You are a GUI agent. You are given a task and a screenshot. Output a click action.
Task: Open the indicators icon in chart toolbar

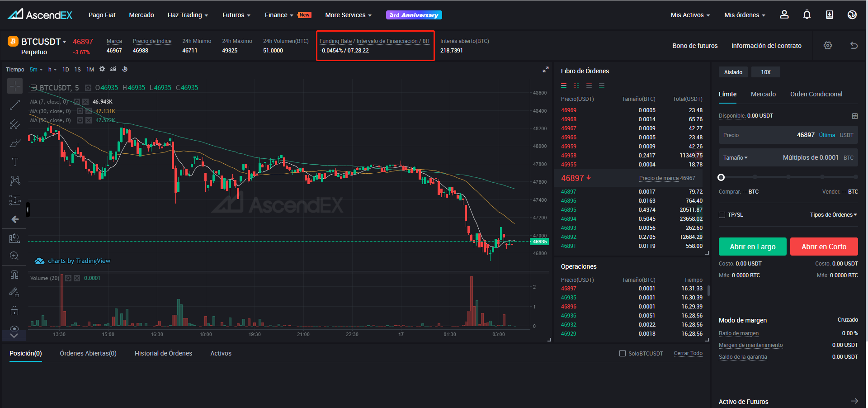tap(113, 69)
